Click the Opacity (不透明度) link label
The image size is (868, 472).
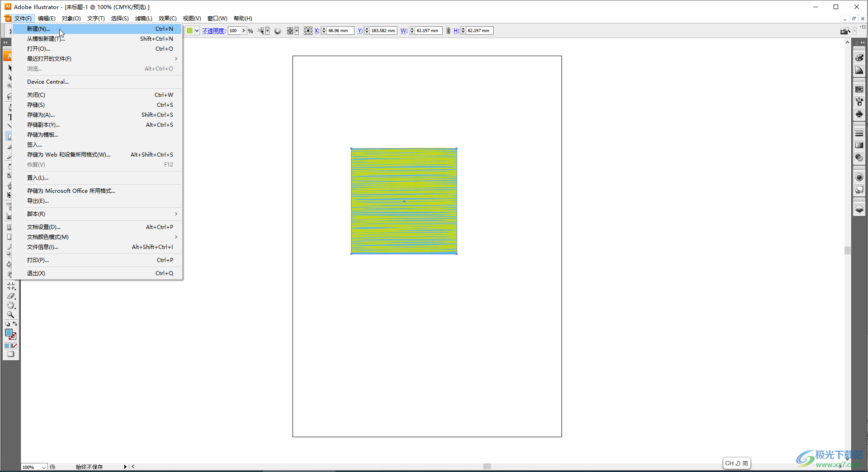point(214,31)
